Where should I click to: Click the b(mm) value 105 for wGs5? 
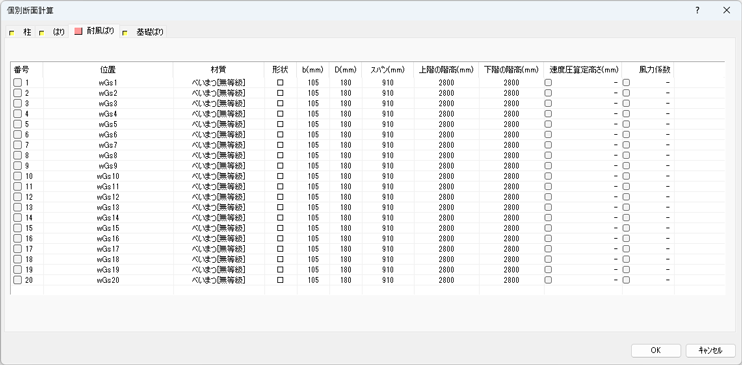pos(313,124)
